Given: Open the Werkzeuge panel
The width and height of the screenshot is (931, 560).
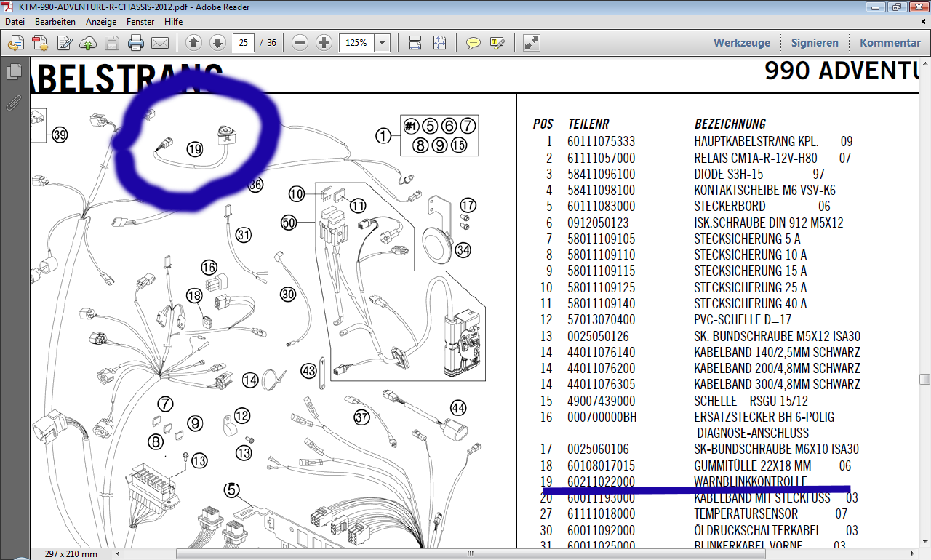Looking at the screenshot, I should coord(741,43).
